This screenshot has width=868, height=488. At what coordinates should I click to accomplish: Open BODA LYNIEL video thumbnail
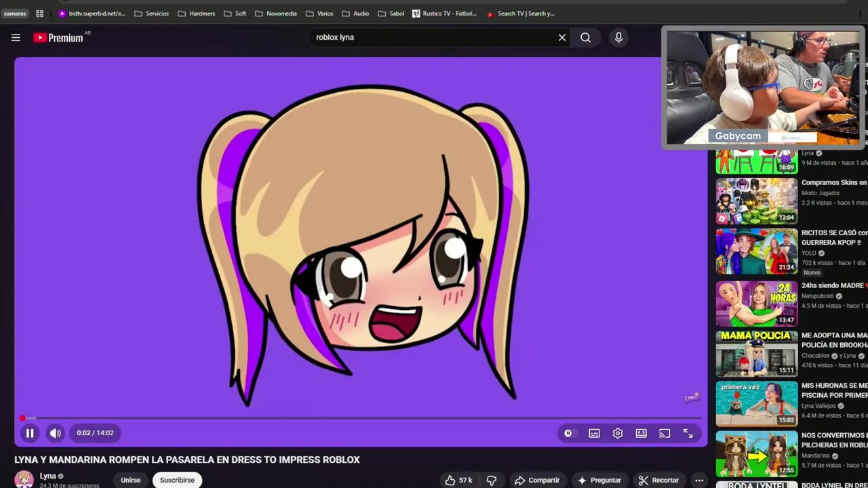(757, 485)
